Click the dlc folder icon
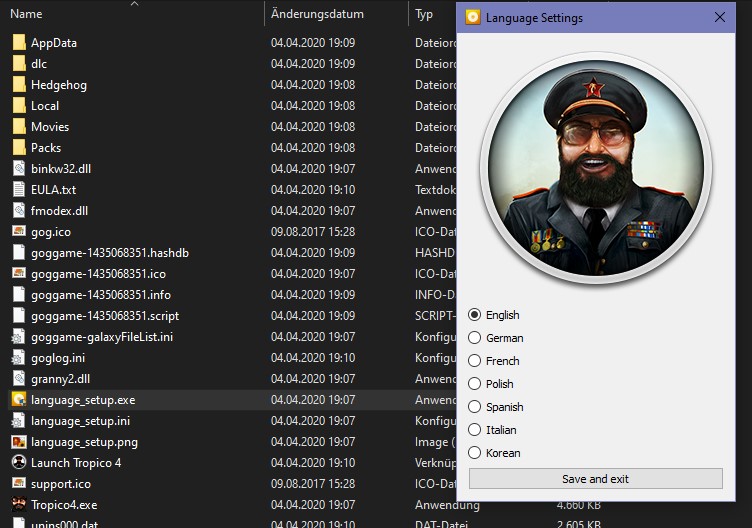Viewport: 752px width, 528px height. 19,63
